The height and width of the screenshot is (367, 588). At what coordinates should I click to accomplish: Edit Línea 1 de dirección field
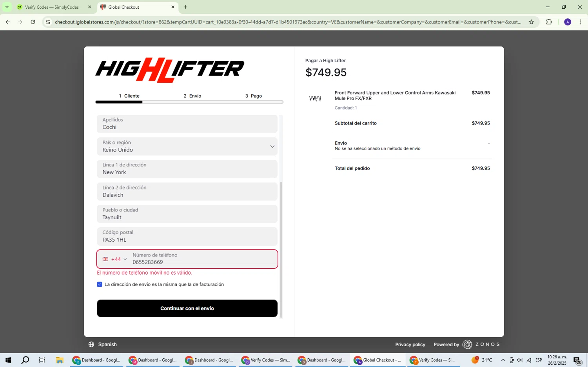pos(187,169)
